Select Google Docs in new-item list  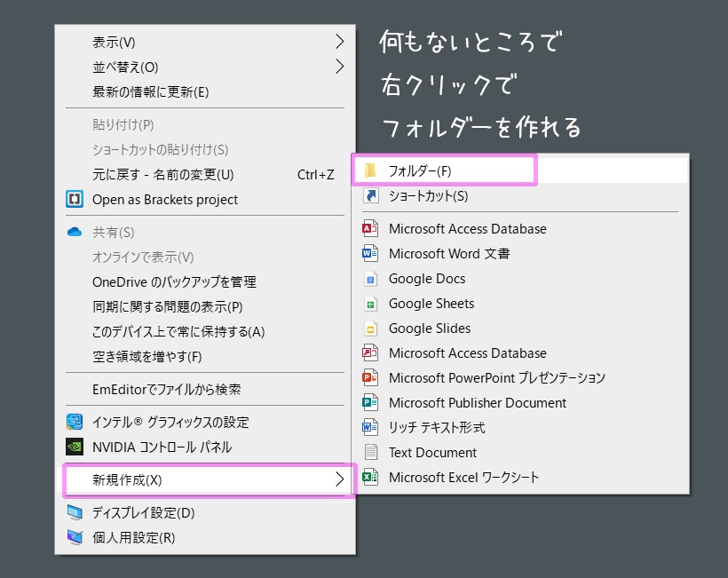pos(521,279)
